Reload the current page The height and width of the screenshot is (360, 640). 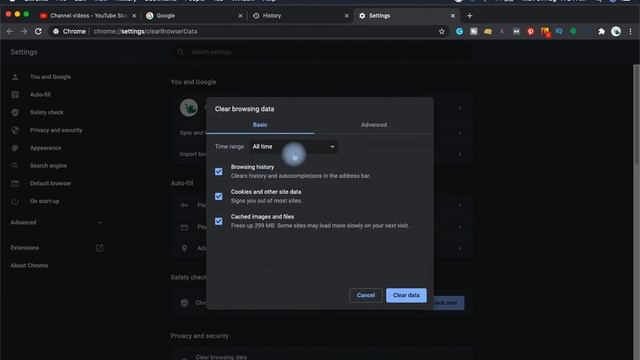(38, 31)
